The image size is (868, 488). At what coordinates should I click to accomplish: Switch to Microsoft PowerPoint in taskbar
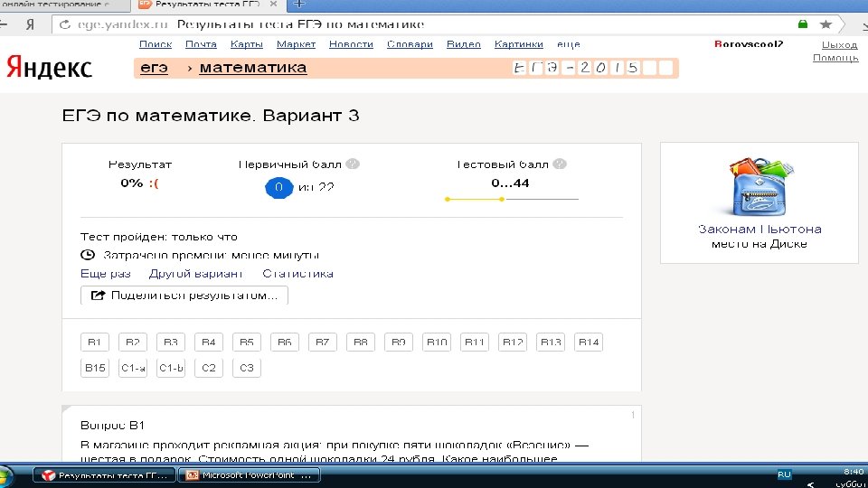tap(249, 475)
